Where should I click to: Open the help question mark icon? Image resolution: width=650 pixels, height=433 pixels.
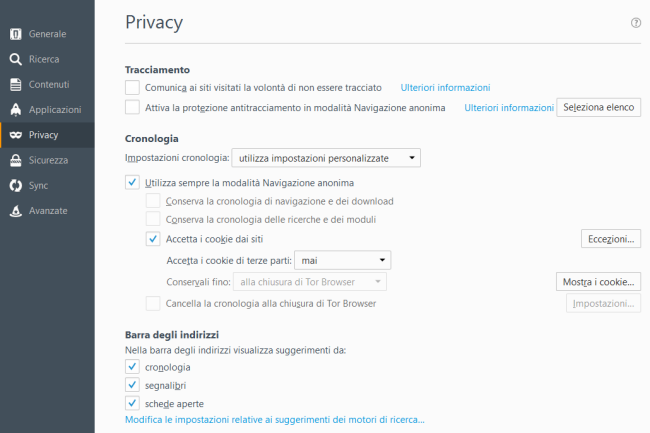[635, 23]
